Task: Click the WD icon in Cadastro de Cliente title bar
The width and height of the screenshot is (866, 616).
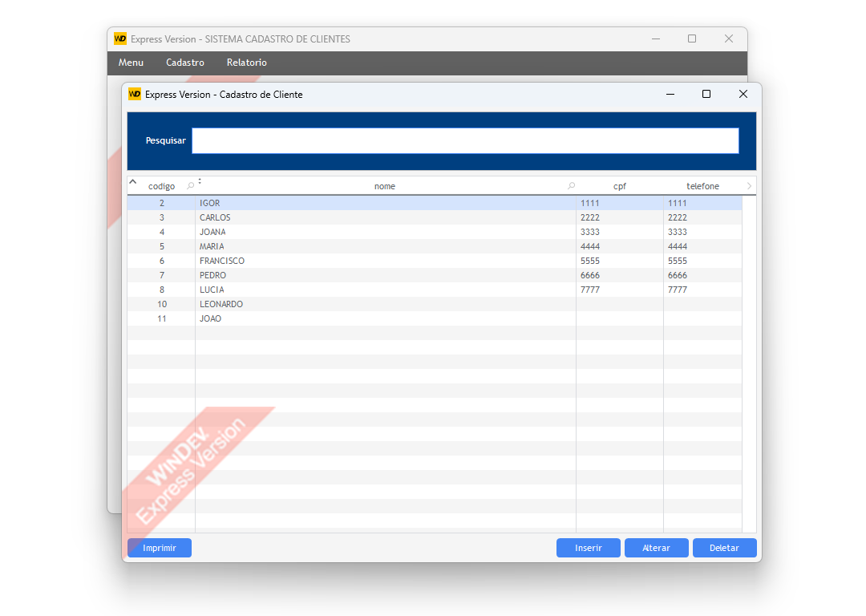Action: point(135,95)
